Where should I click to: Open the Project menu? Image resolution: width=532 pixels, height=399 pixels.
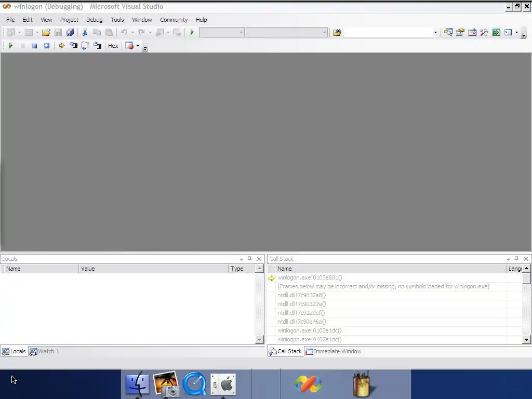[69, 20]
